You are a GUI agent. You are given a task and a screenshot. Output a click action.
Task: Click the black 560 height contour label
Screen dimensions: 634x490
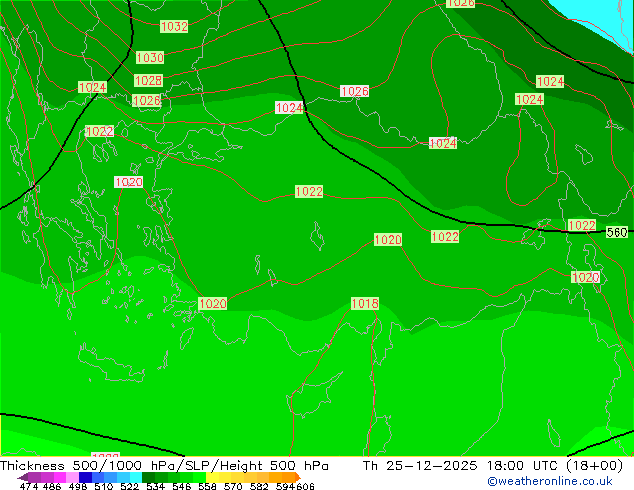[617, 232]
